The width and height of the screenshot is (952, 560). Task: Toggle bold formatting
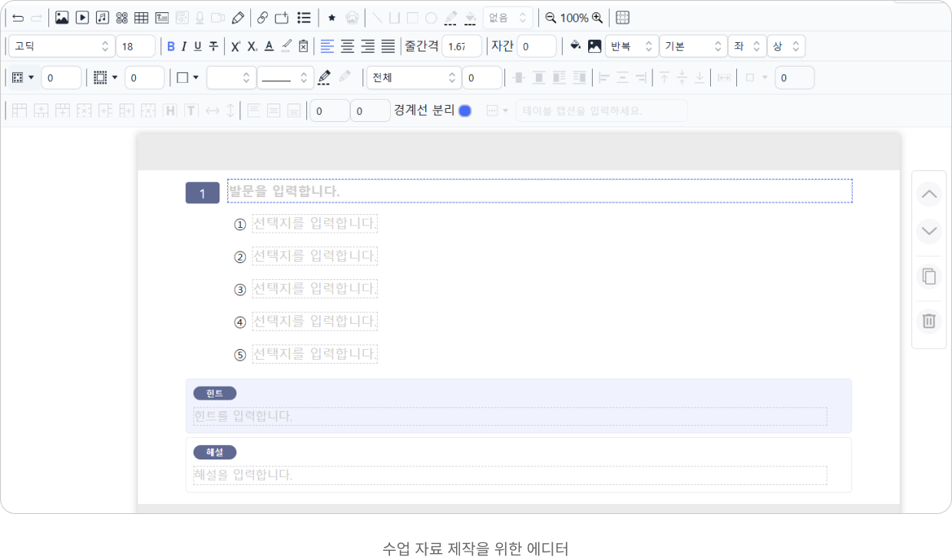click(171, 47)
